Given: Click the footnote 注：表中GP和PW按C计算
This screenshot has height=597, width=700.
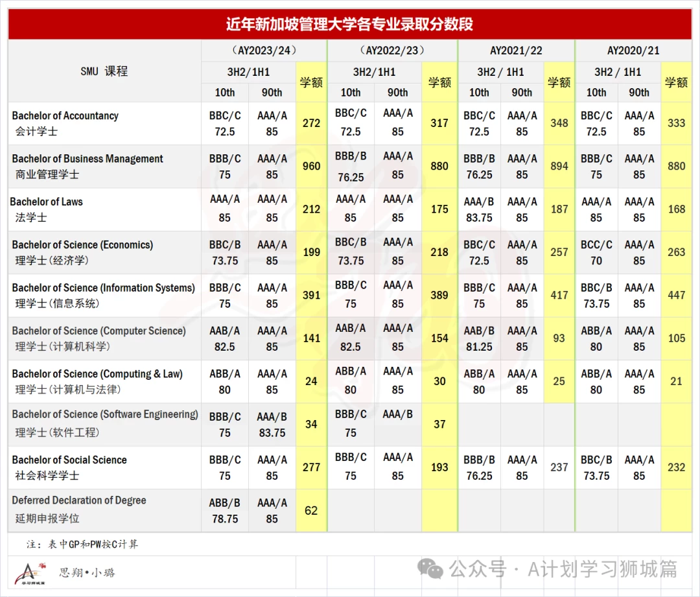Looking at the screenshot, I should pos(82,544).
